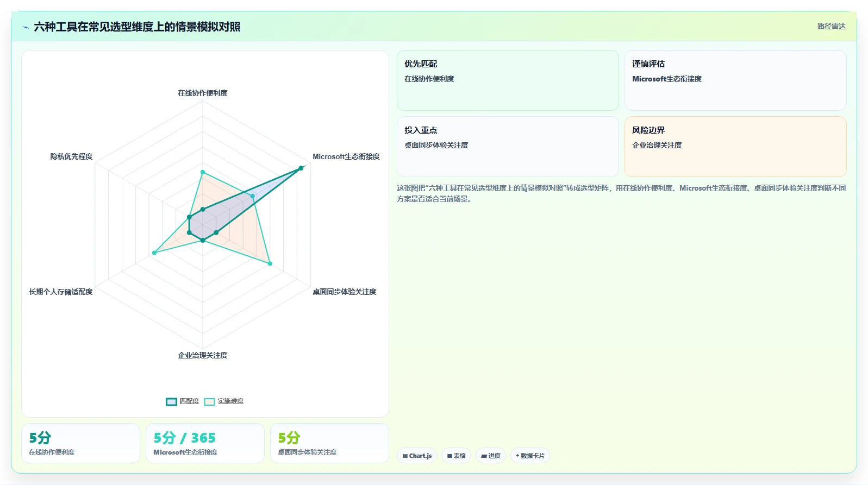The height and width of the screenshot is (485, 868).
Task: Open the 谨慎评估 card
Action: pyautogui.click(x=735, y=80)
